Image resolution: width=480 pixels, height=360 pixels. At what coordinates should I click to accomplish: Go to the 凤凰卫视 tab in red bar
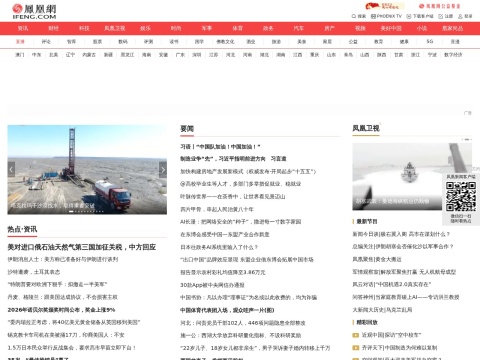pos(115,28)
